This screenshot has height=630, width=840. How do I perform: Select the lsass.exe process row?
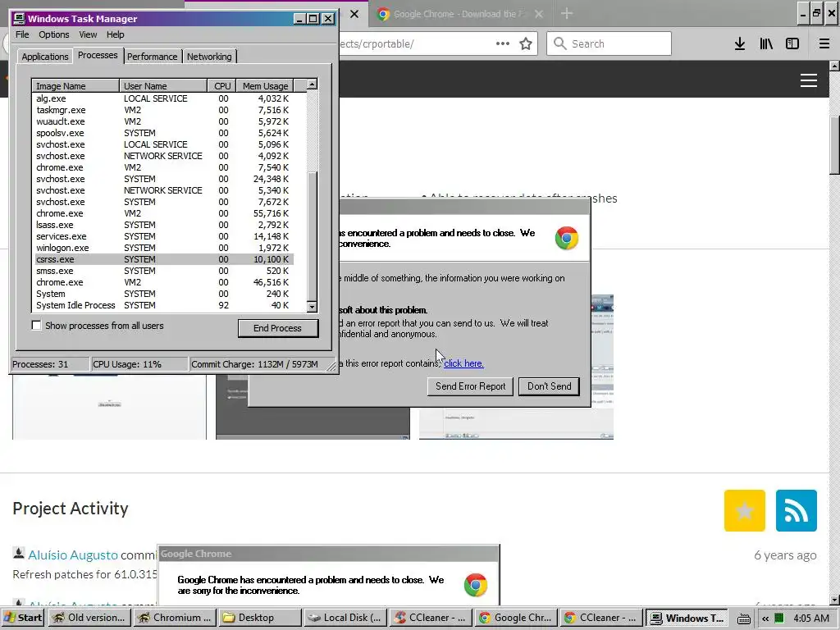(163, 225)
